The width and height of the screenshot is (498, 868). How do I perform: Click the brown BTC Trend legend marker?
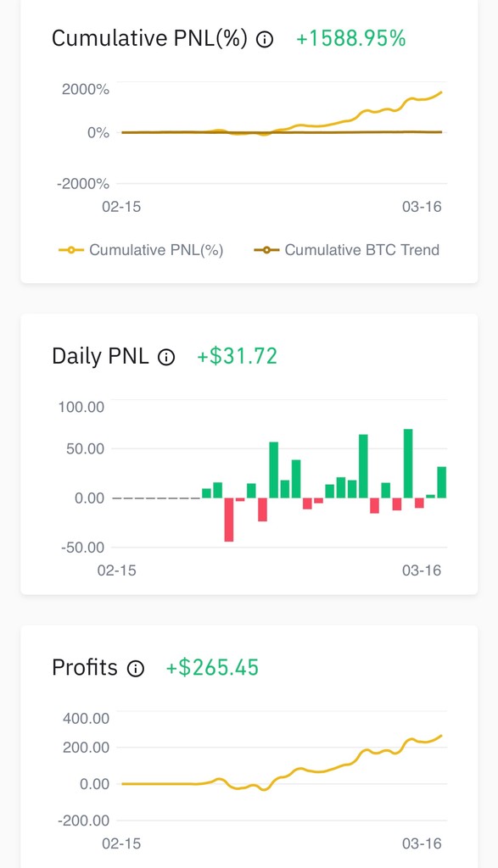pyautogui.click(x=266, y=250)
